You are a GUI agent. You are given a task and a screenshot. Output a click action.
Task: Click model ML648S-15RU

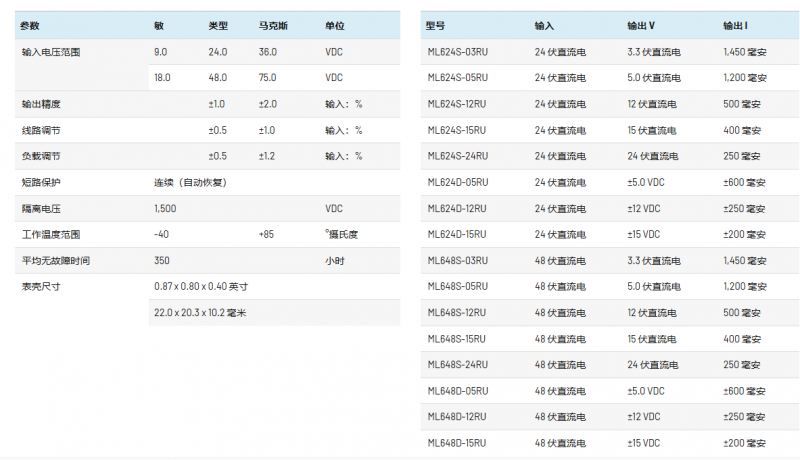(456, 339)
